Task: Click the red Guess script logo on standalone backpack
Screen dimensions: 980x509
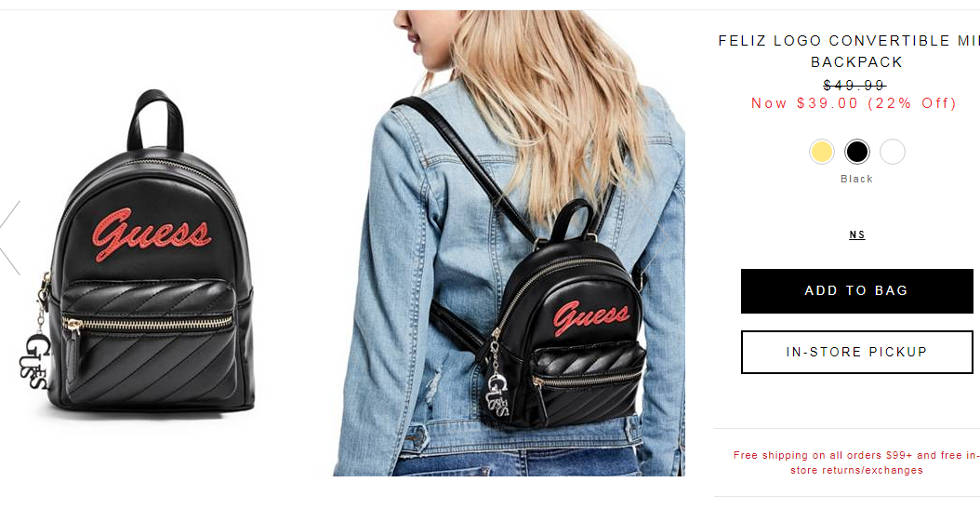Action: [x=150, y=234]
